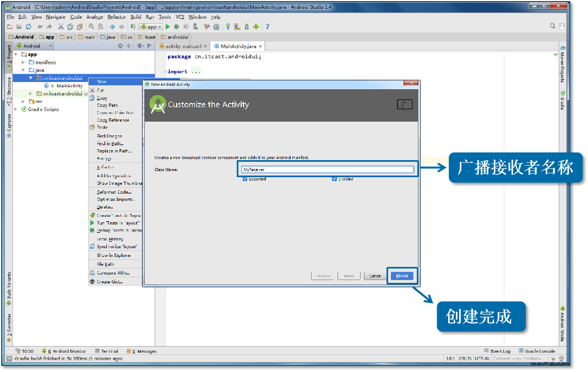Viewport: 588px width, 372px height.
Task: Switch to MainActivity.java editor tab
Action: (x=238, y=46)
